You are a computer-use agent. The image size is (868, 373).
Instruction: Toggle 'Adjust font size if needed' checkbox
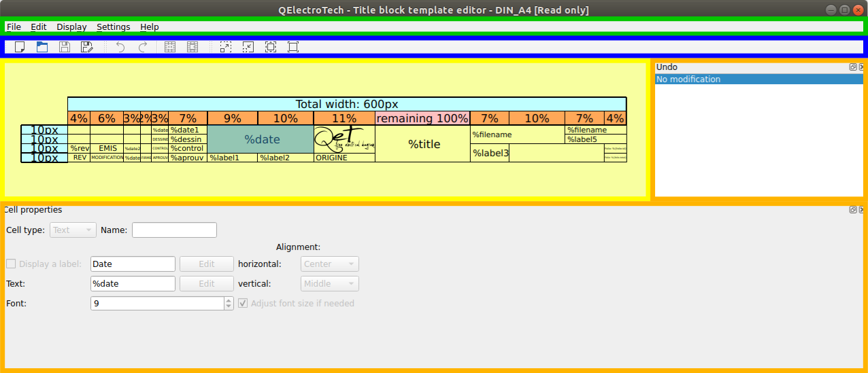click(243, 304)
